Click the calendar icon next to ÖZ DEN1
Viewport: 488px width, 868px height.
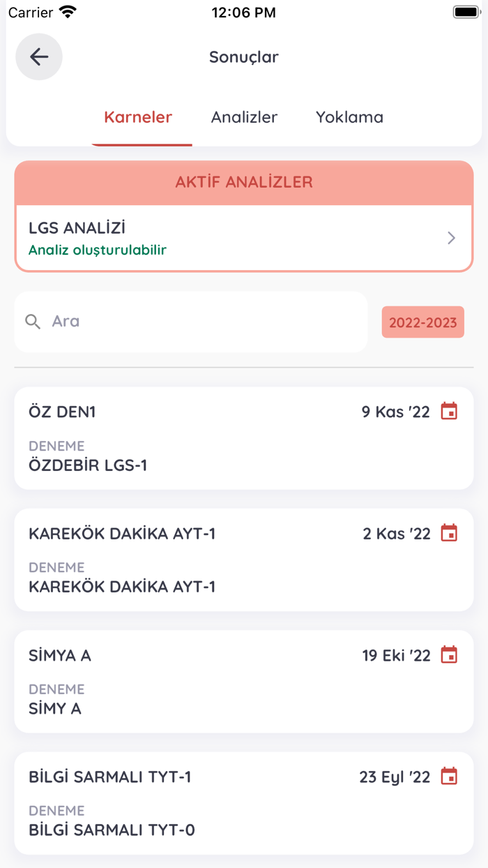(x=451, y=411)
